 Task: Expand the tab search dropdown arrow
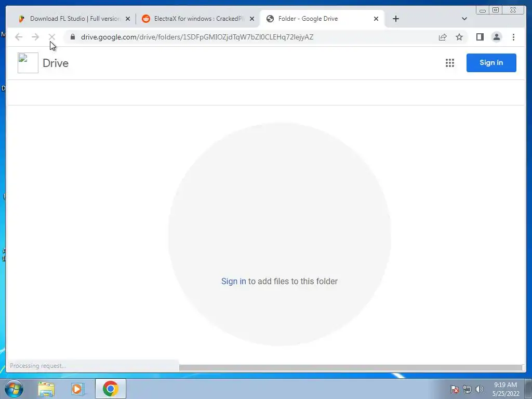click(x=464, y=19)
